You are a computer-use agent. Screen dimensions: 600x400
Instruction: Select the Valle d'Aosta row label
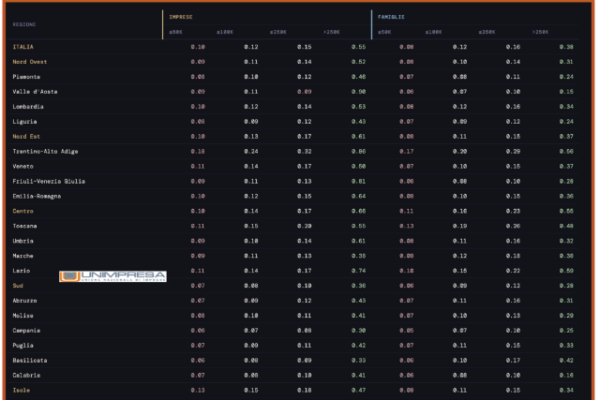tap(35, 92)
